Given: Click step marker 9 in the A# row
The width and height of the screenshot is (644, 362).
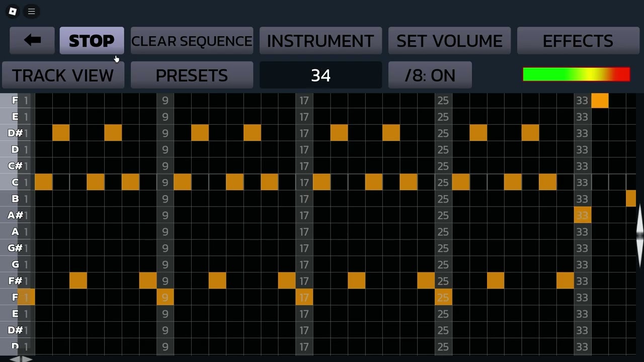Looking at the screenshot, I should click(165, 215).
